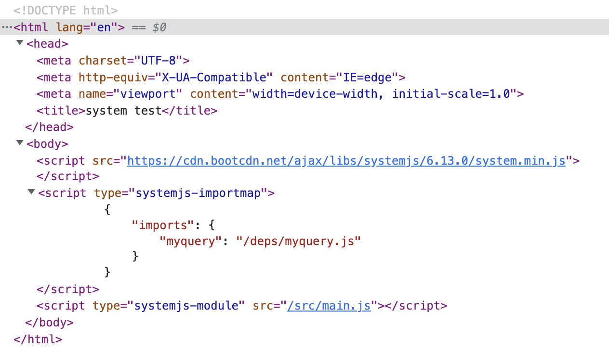Select the viewport meta node
Screen dimensions: 609x364
(x=280, y=93)
